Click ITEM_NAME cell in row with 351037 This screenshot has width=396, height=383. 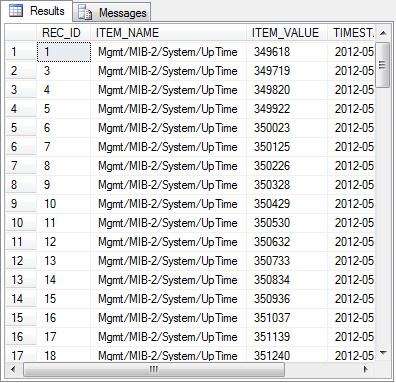coord(168,318)
